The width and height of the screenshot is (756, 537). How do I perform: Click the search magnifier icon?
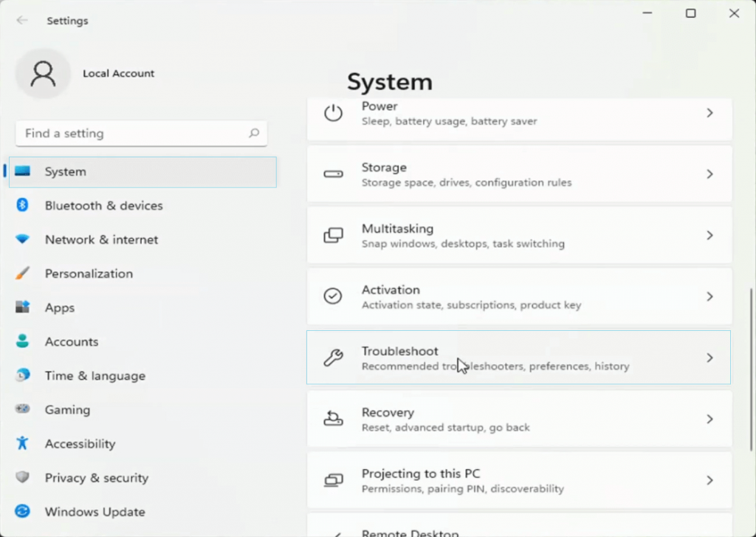[254, 134]
